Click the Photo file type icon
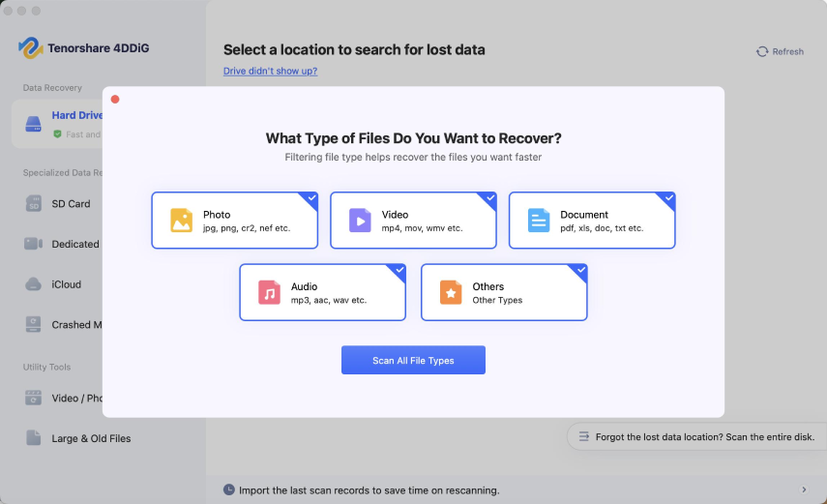 click(182, 221)
